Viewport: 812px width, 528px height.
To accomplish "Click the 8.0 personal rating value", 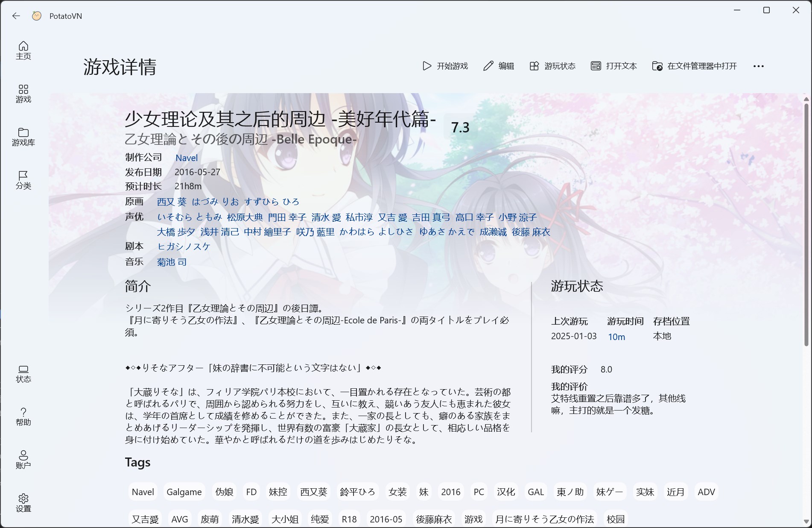I will coord(606,370).
